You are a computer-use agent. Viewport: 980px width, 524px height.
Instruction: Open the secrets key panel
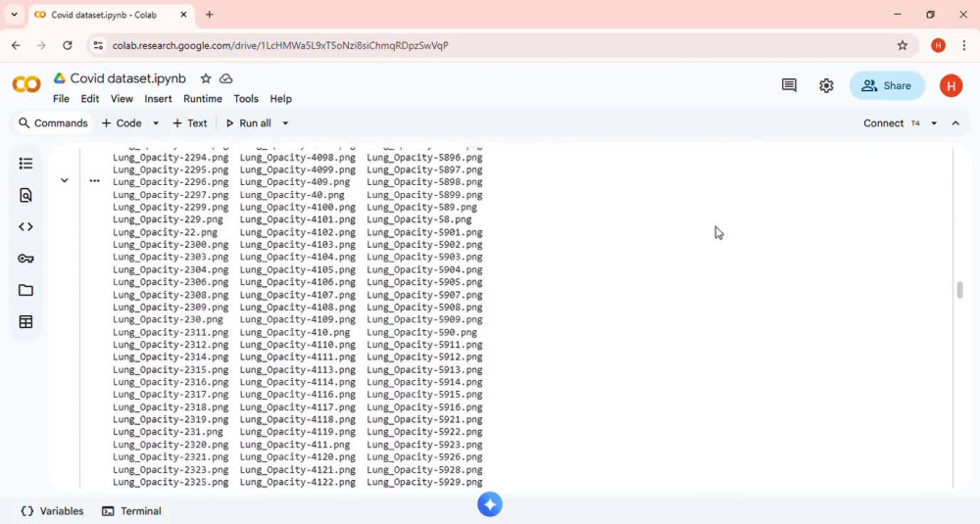pyautogui.click(x=25, y=259)
